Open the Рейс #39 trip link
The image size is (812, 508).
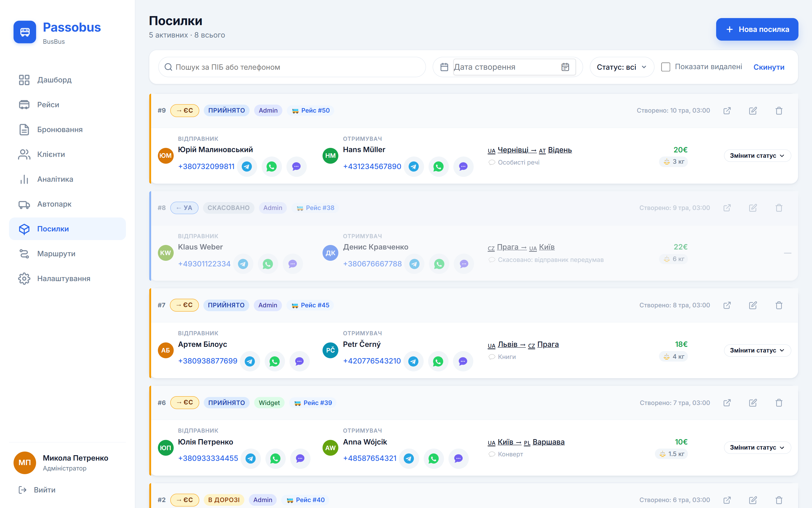click(x=313, y=402)
